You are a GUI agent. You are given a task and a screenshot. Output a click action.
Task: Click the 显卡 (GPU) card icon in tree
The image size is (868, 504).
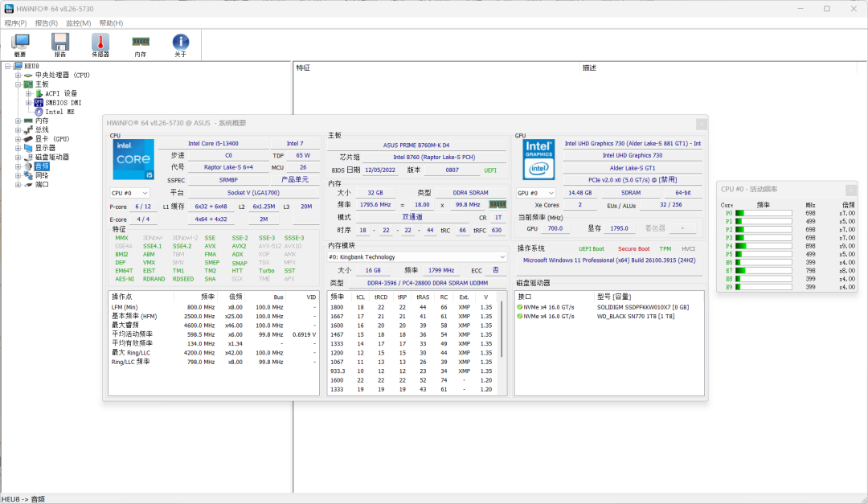pyautogui.click(x=28, y=139)
